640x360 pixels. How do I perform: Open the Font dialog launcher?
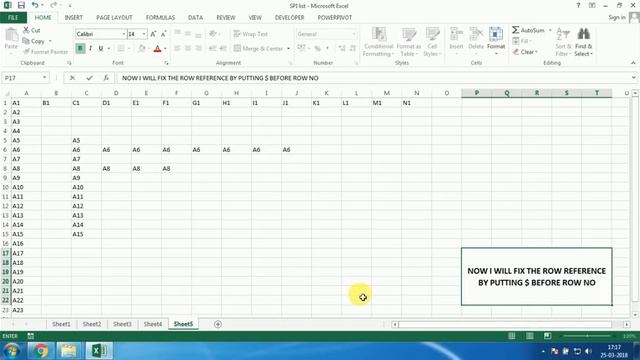click(x=167, y=63)
